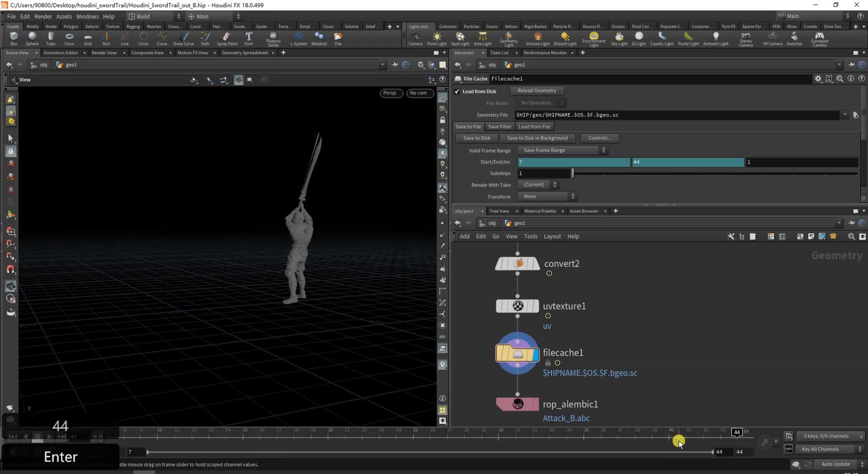868x474 pixels.
Task: Select the Draw Curve shelf tool
Action: 184,38
